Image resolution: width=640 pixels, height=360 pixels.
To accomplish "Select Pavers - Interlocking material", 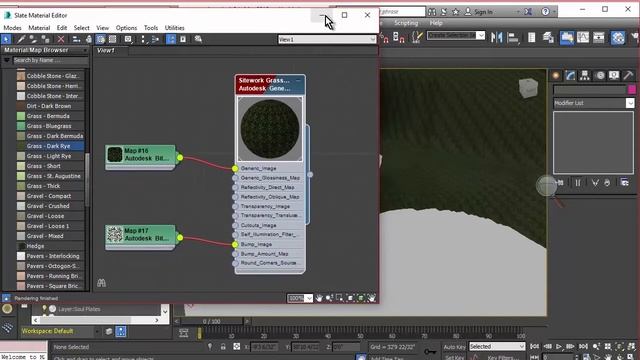I will tap(53, 256).
